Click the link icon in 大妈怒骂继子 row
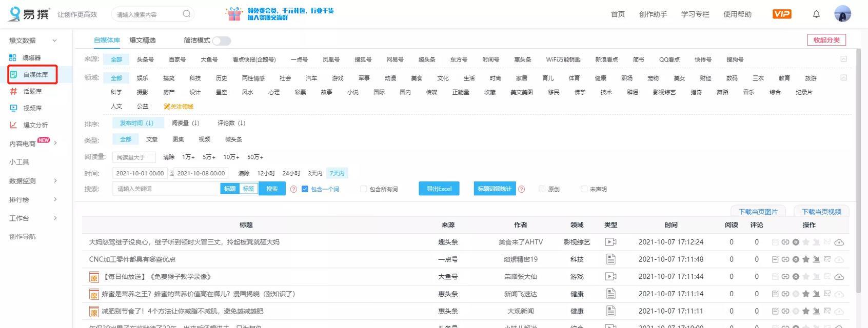Screen dimensions: 868x328 pos(785,242)
